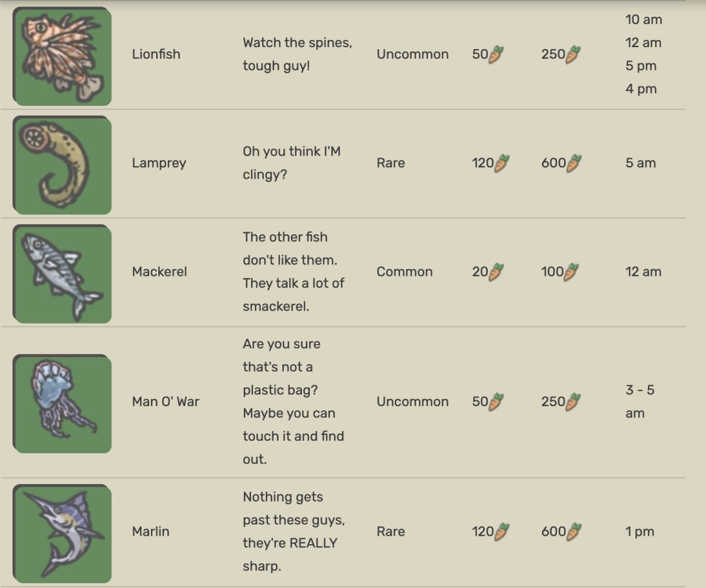Click the Lionfish image
The height and width of the screenshot is (588, 706).
(x=62, y=56)
